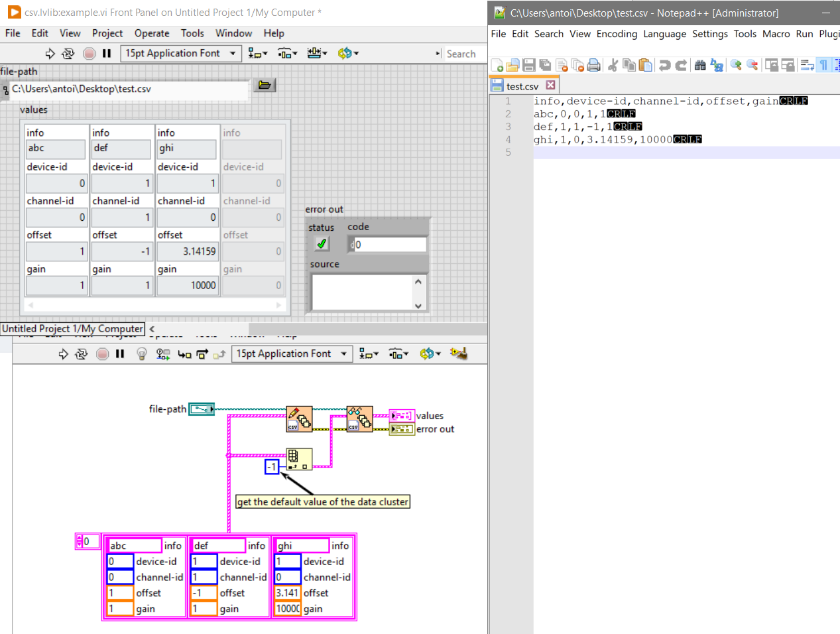This screenshot has width=840, height=634.
Task: Click the Print icon in Notepad++ toolbar
Action: pyautogui.click(x=594, y=65)
